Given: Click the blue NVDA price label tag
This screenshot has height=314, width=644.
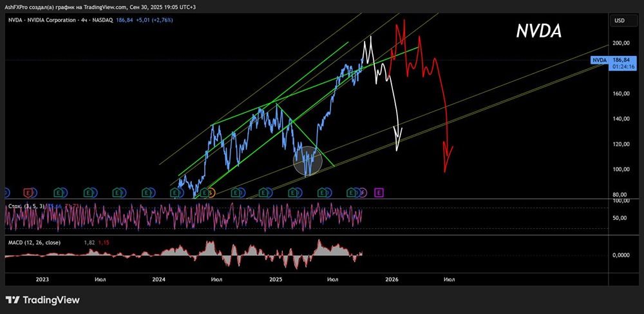Looking at the screenshot, I should coord(599,61).
